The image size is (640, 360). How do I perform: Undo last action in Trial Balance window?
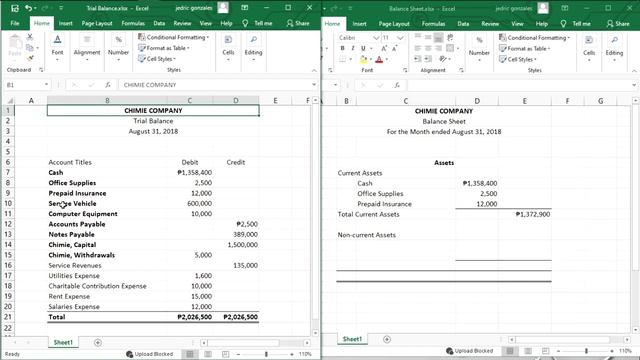[x=28, y=8]
